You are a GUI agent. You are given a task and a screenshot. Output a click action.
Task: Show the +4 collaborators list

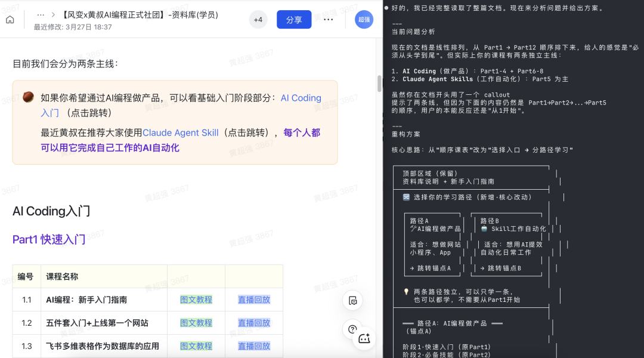[258, 20]
